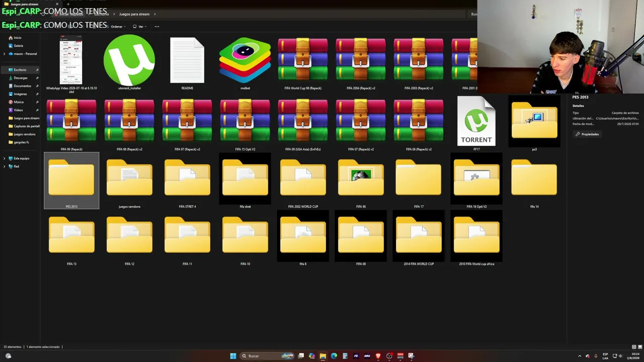Expand the Este equipo tree node
Viewport: 644px width, 362px height.
pos(4,158)
